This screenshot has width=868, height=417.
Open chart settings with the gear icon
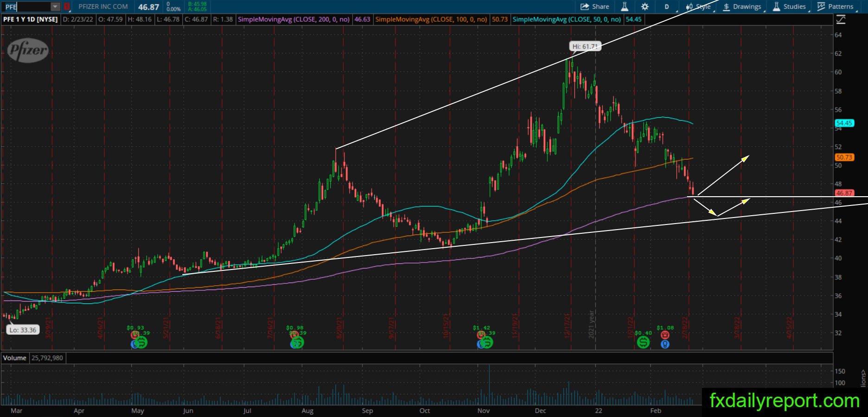(x=645, y=6)
